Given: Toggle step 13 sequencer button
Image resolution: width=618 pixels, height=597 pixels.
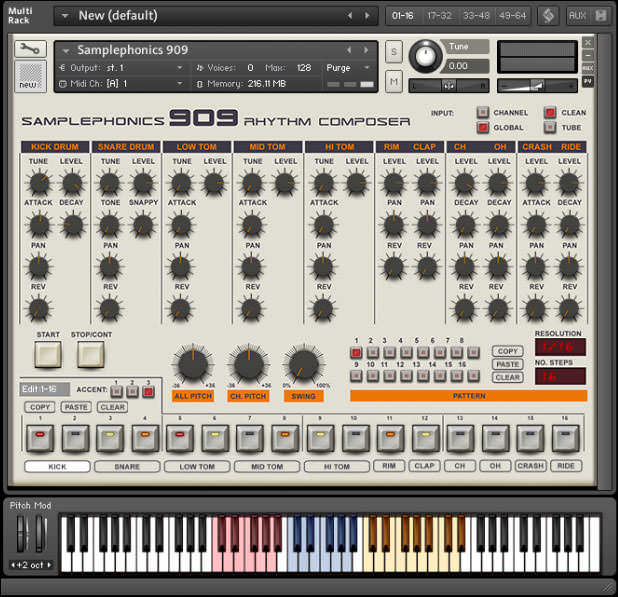Looking at the screenshot, I should (460, 438).
